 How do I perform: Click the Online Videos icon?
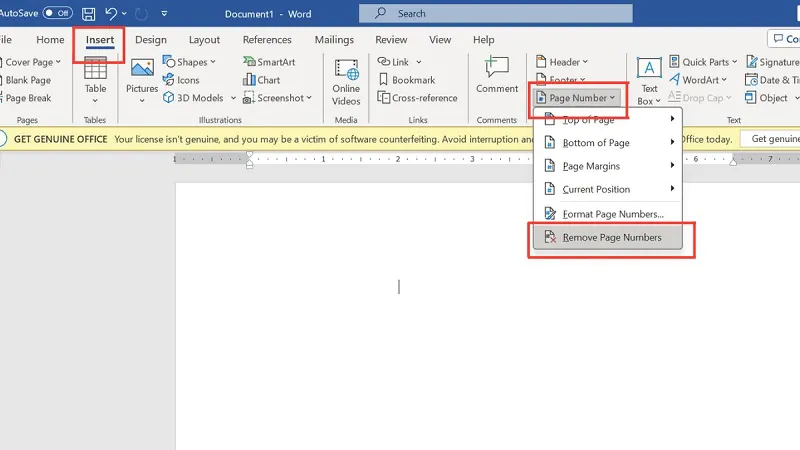(346, 70)
